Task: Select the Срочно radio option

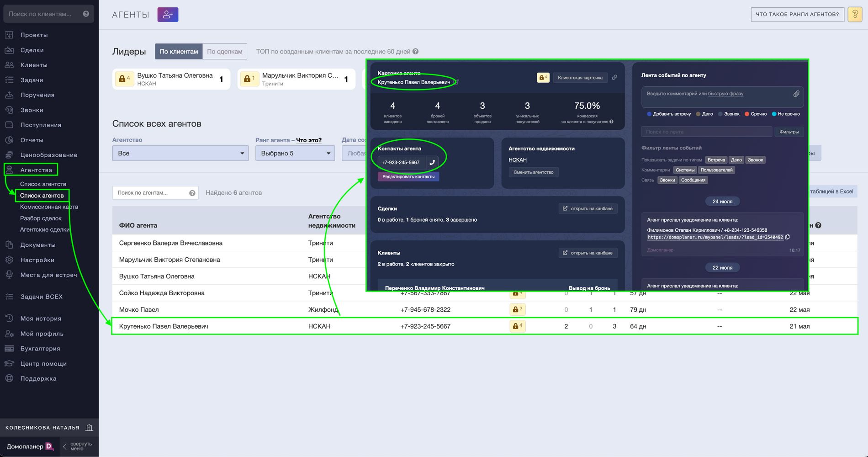Action: 747,114
